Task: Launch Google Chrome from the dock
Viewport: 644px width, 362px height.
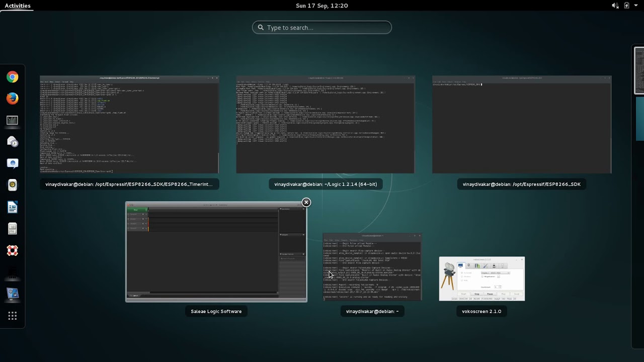Action: click(x=13, y=77)
